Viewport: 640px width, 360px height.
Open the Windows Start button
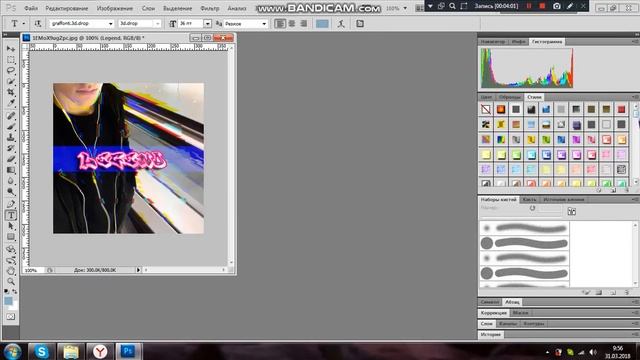click(13, 351)
